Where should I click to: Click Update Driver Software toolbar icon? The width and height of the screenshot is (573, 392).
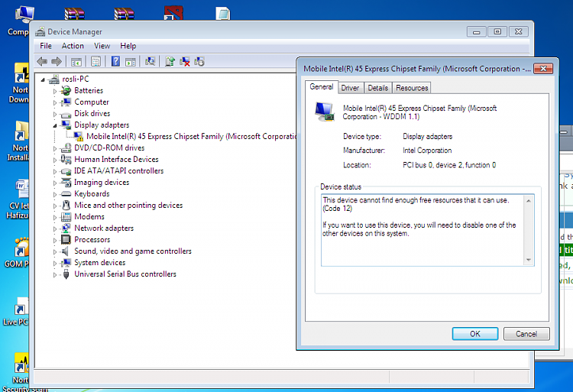[170, 61]
